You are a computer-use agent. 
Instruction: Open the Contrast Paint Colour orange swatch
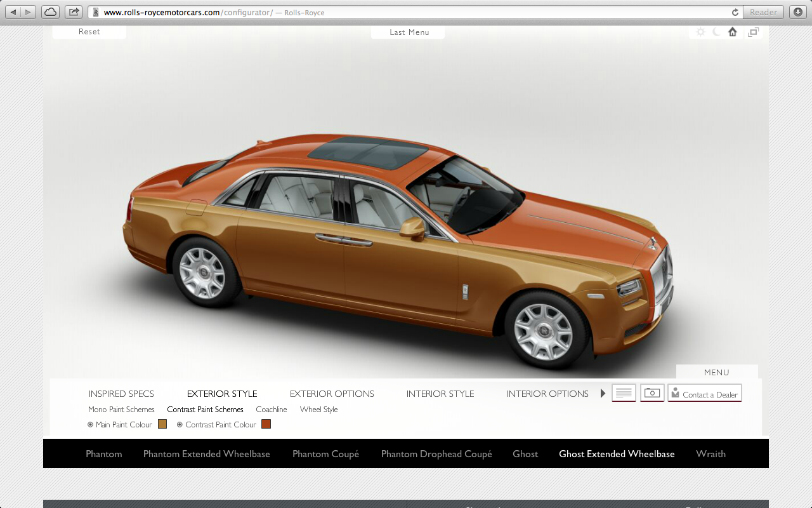[266, 424]
